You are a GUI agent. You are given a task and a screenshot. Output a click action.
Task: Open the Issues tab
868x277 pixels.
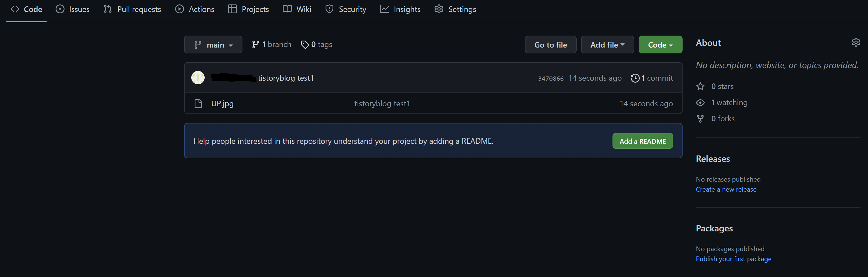coord(73,9)
